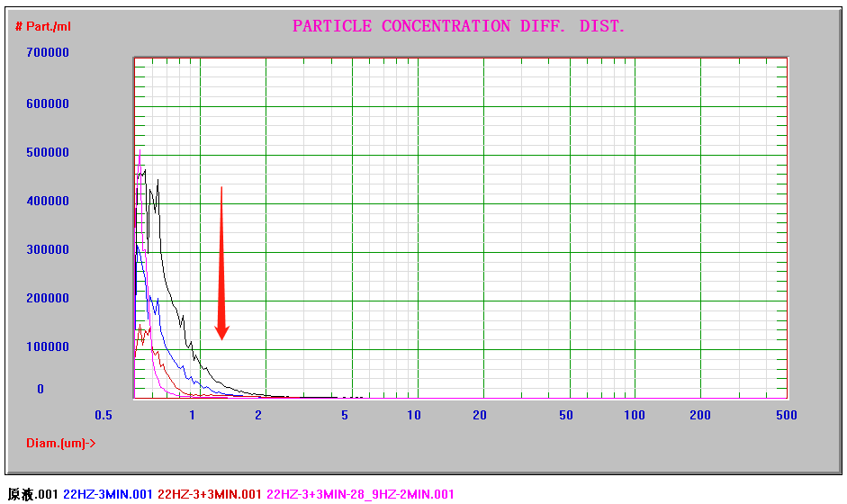
Task: Click the 50 x-axis tick label
Action: point(565,416)
